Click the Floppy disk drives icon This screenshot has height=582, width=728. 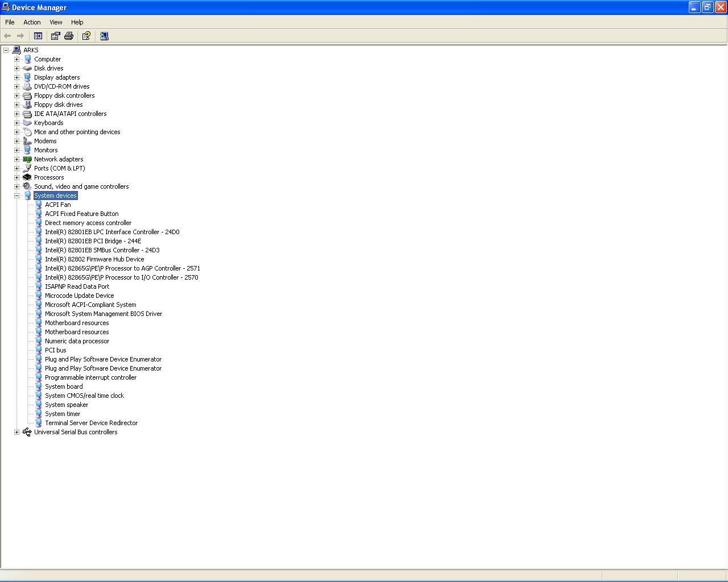tap(27, 105)
